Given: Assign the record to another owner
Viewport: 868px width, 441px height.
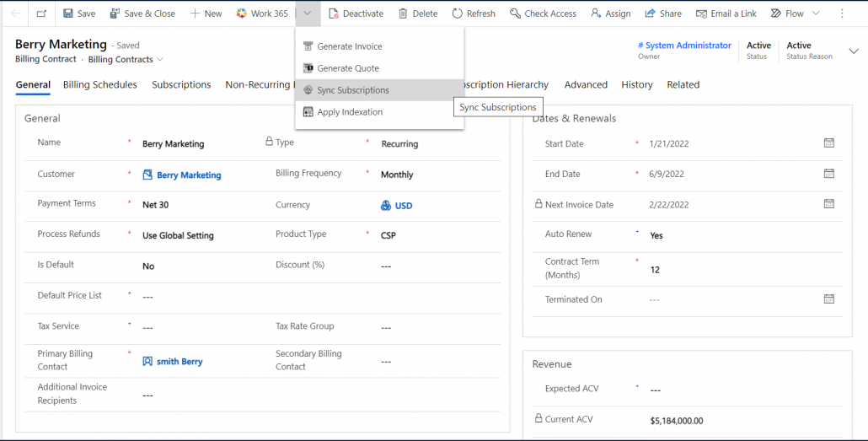Looking at the screenshot, I should (x=611, y=13).
